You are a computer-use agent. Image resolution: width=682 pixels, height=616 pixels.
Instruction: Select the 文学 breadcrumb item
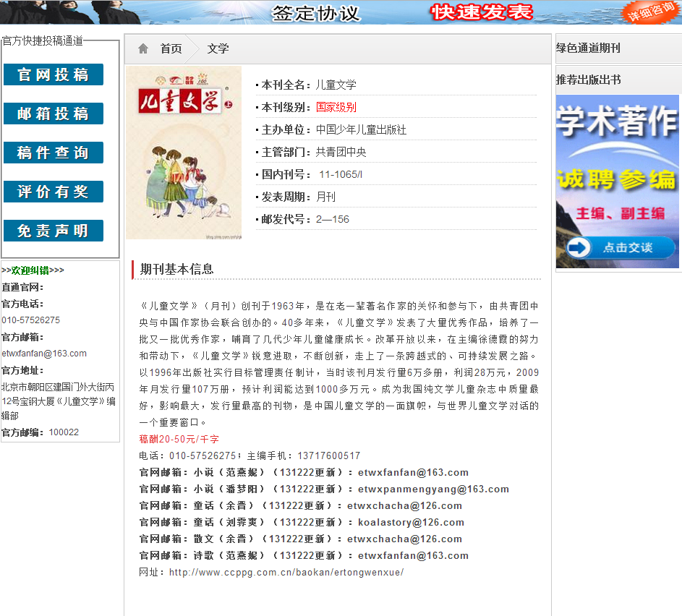pyautogui.click(x=218, y=48)
